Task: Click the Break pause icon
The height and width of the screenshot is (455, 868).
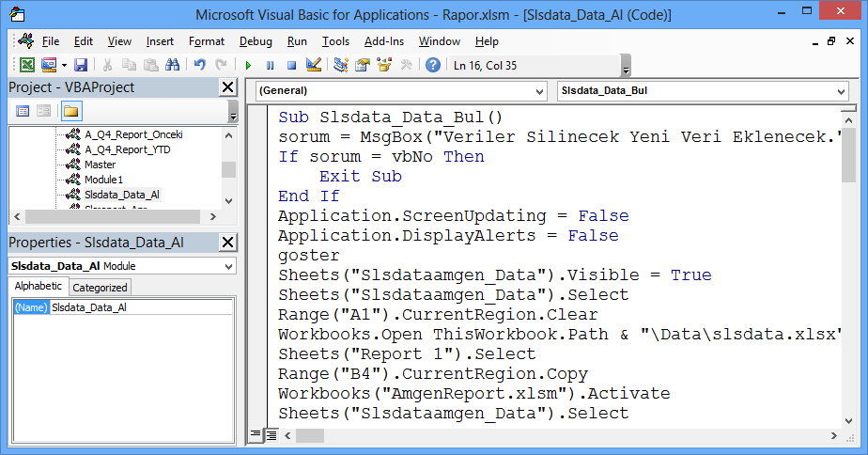Action: point(271,66)
